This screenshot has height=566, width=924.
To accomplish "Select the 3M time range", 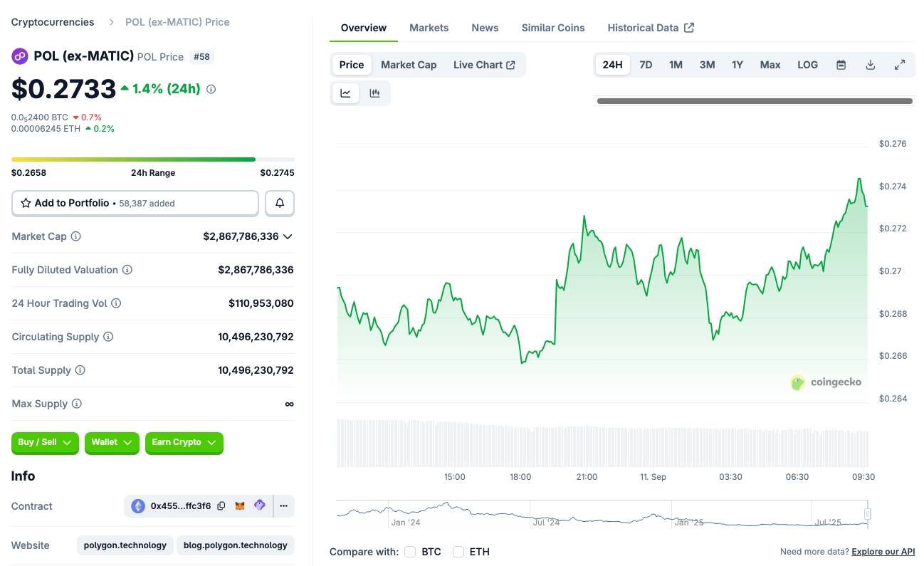I will click(707, 65).
